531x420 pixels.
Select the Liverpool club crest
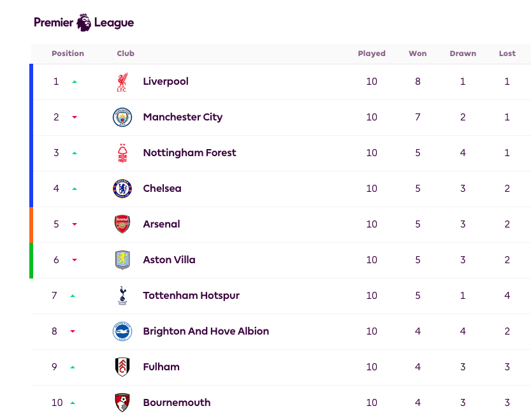click(122, 82)
